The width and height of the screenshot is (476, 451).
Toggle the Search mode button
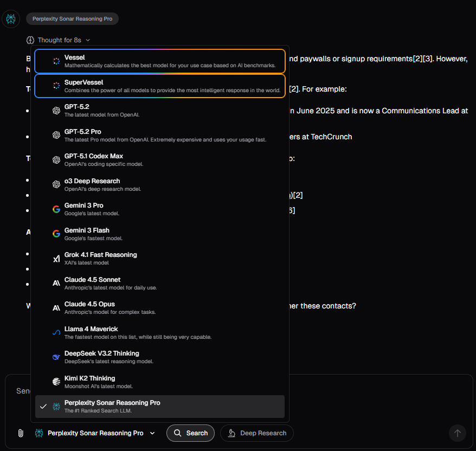tap(191, 433)
